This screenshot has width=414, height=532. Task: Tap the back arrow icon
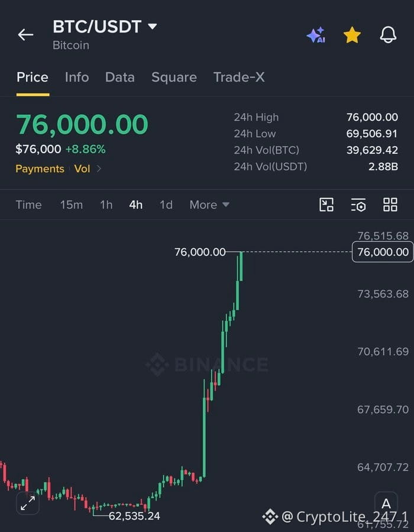pyautogui.click(x=25, y=35)
